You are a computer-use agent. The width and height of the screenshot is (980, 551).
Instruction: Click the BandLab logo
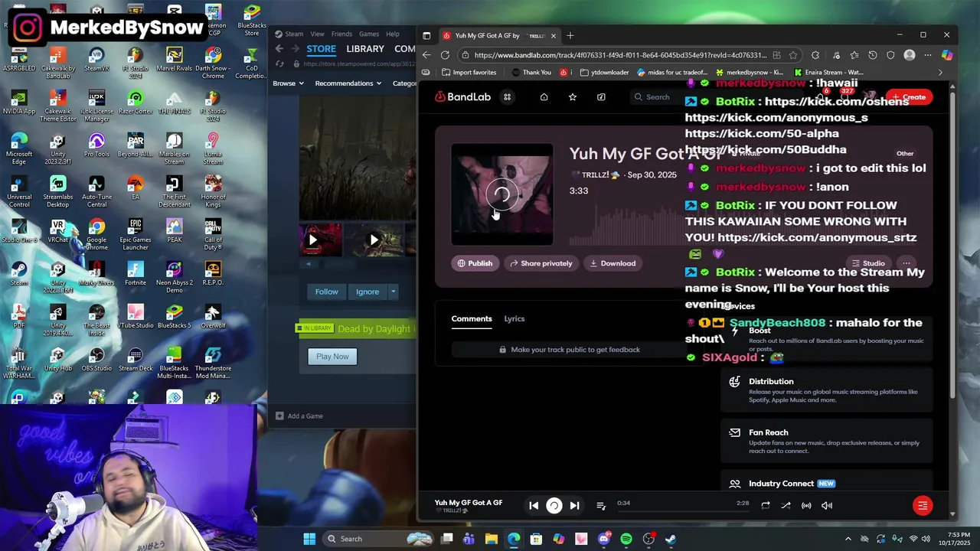[x=462, y=97]
